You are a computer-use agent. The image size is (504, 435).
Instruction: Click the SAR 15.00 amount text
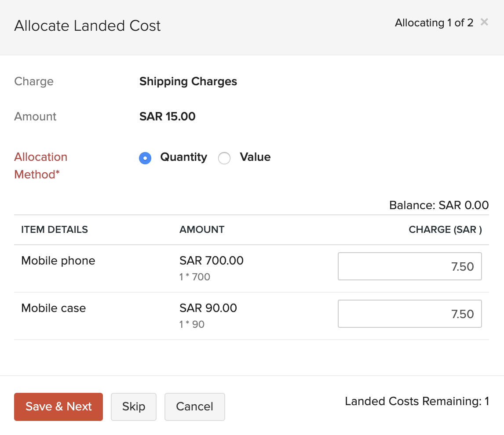tap(167, 116)
